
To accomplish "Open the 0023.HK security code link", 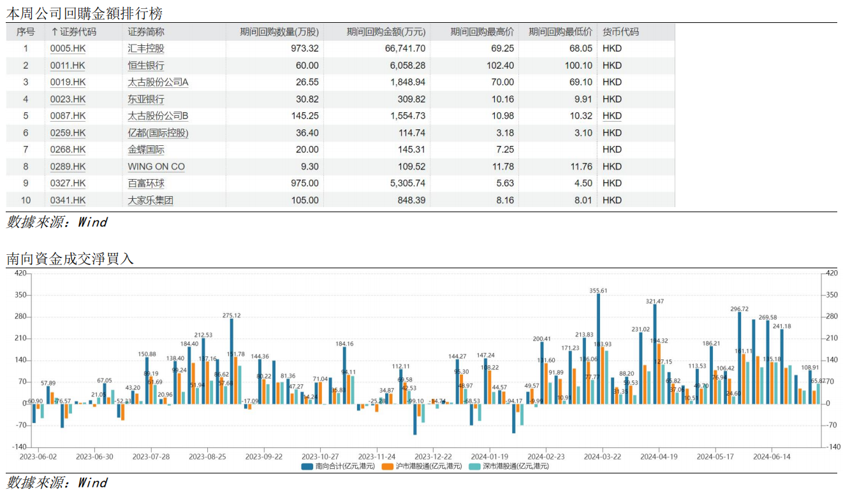I will [68, 99].
